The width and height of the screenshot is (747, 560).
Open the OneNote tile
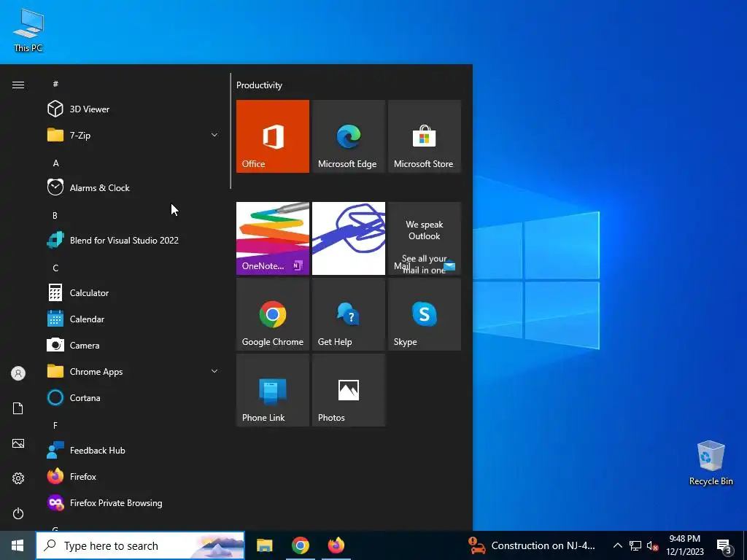click(x=273, y=238)
